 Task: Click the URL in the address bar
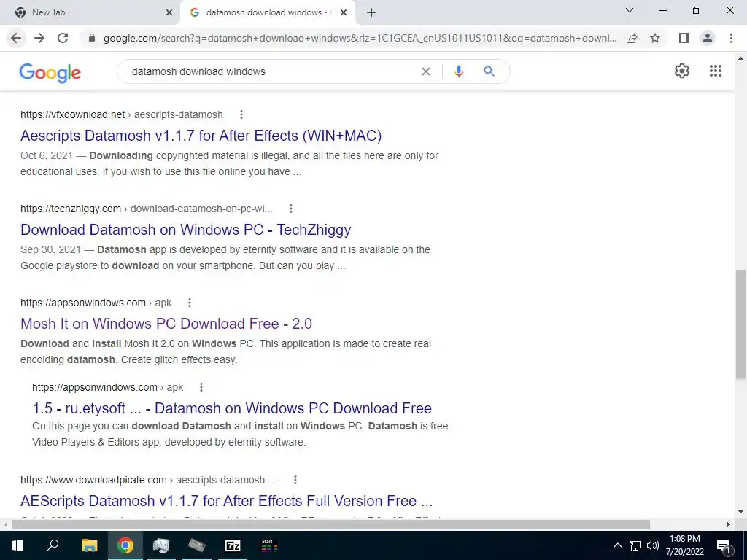[x=360, y=38]
